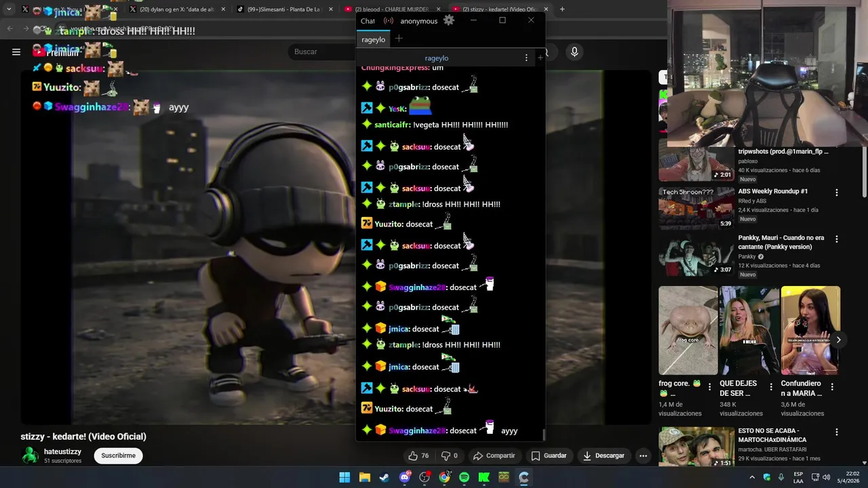Open options for the frog core Short
This screenshot has height=488, width=868.
pyautogui.click(x=710, y=387)
